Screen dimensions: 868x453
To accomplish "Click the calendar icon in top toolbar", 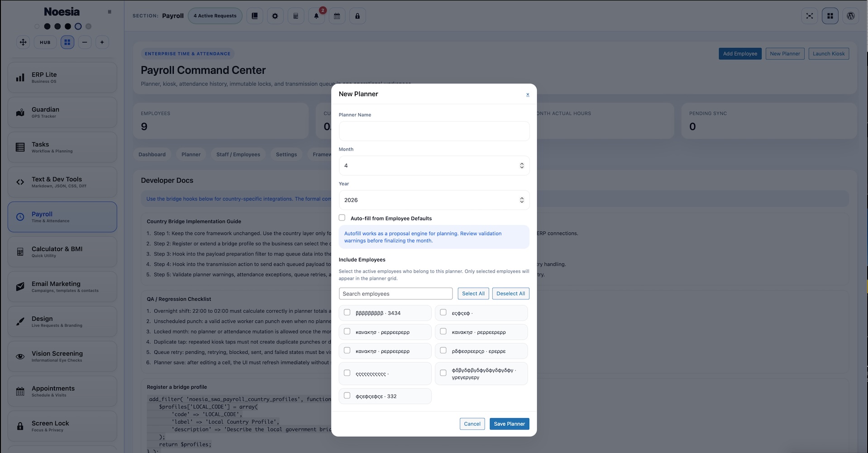I will pos(337,16).
